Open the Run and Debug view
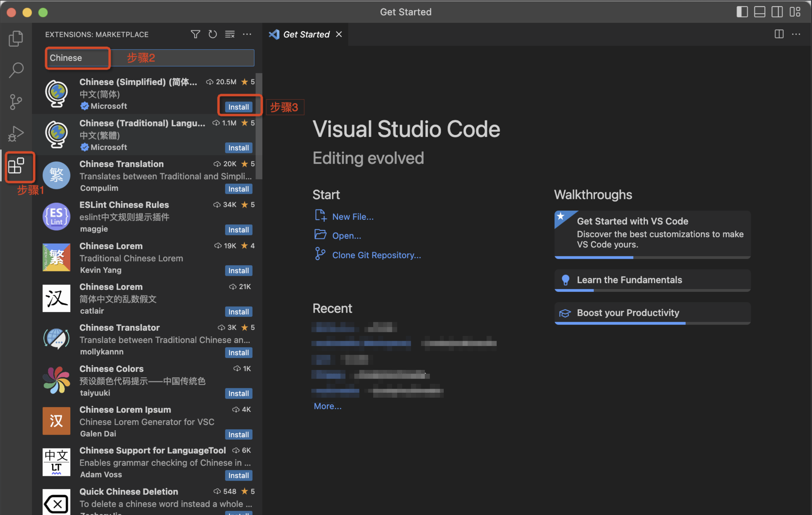Screen dimensions: 812x515 coord(16,134)
